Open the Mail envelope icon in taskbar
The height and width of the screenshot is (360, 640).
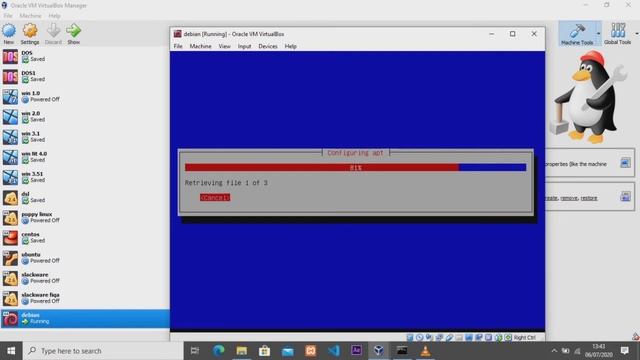tap(288, 351)
